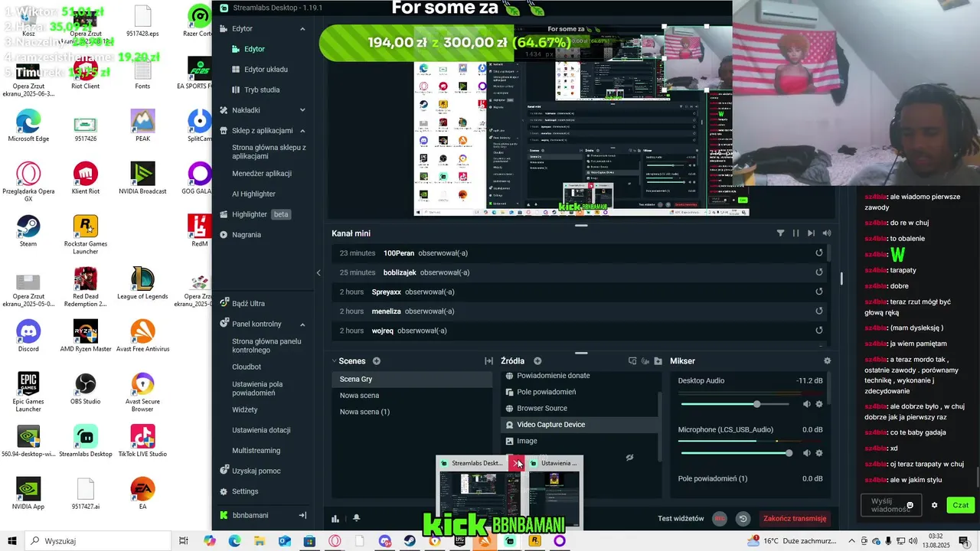Adjust Desktop Audio volume slider
The height and width of the screenshot is (551, 980).
(x=735, y=404)
